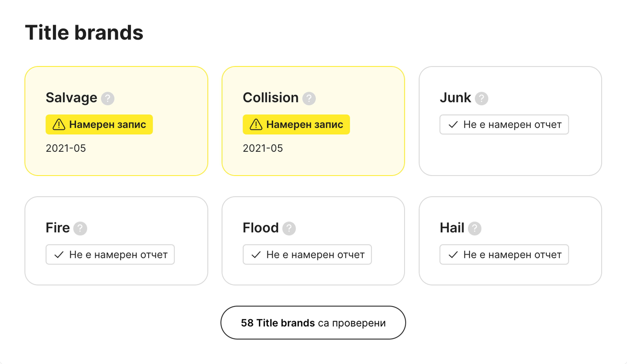
Task: Click the help icon next to Salvage
Action: (x=107, y=98)
